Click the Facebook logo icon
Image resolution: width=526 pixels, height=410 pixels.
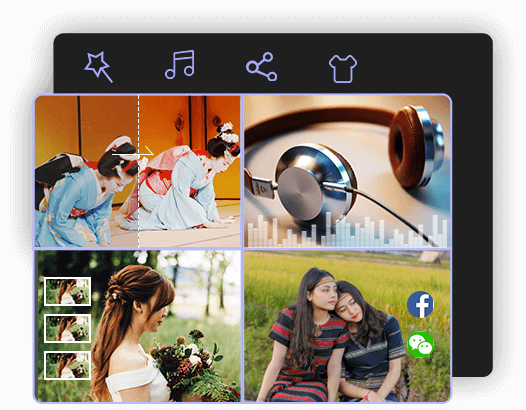(x=420, y=304)
